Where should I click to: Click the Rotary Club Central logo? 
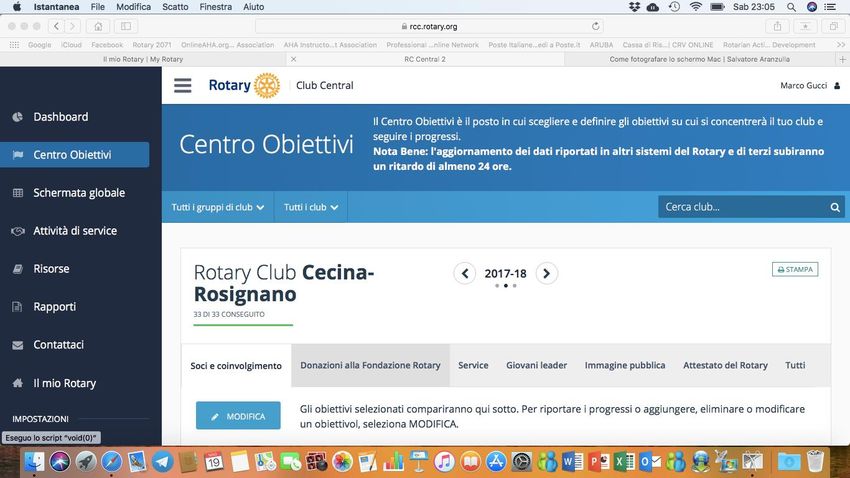click(245, 86)
